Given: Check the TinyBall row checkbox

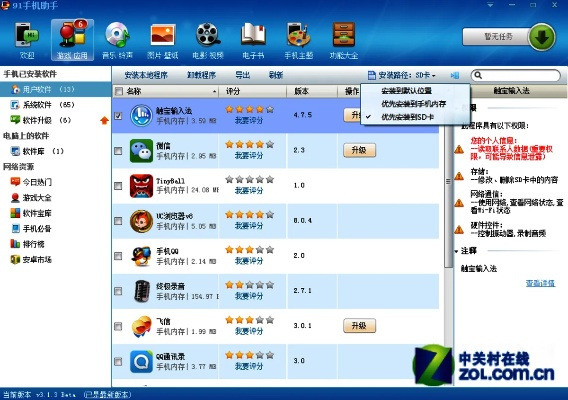Looking at the screenshot, I should [x=118, y=186].
